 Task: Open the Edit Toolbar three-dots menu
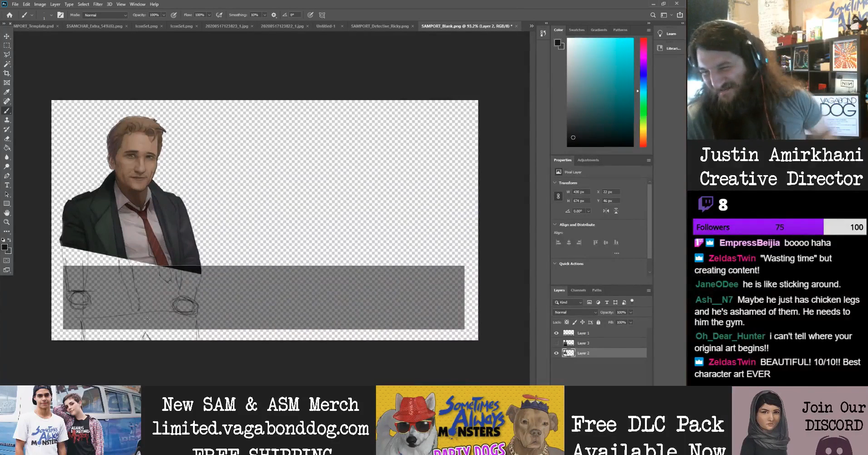coord(7,232)
